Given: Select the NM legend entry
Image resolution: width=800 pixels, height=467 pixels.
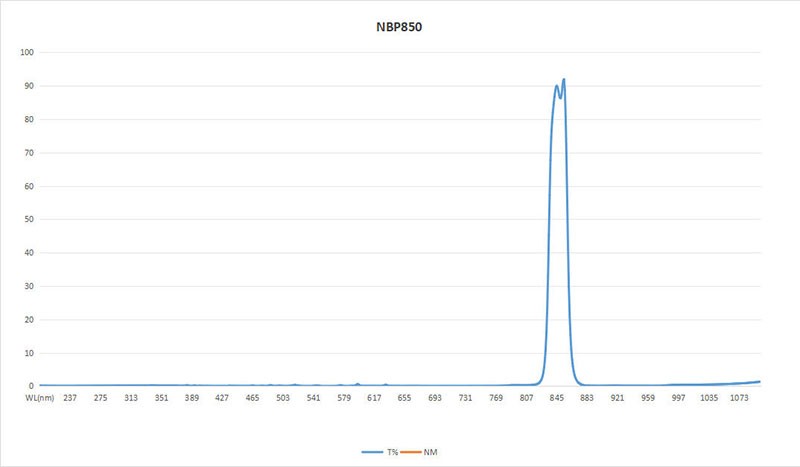Looking at the screenshot, I should click(x=430, y=453).
